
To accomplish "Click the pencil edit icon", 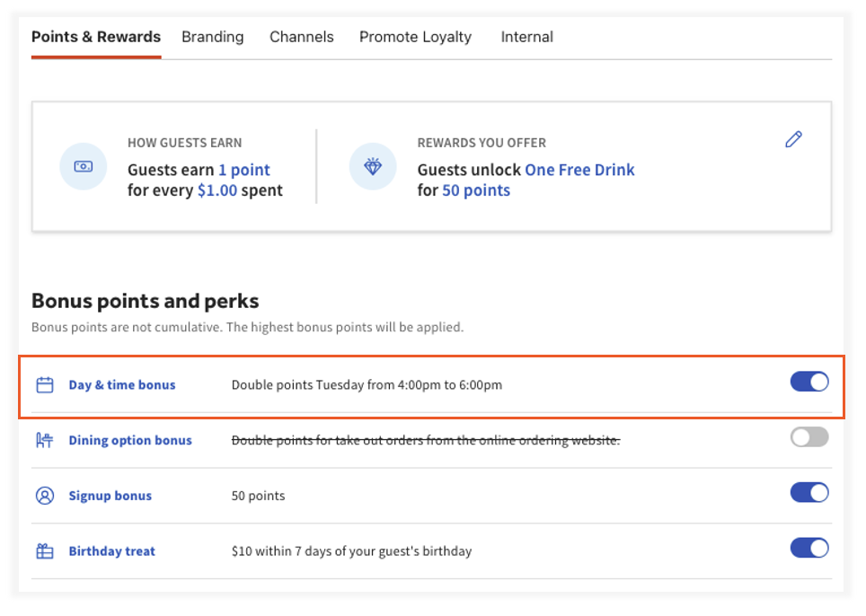I will tap(793, 139).
